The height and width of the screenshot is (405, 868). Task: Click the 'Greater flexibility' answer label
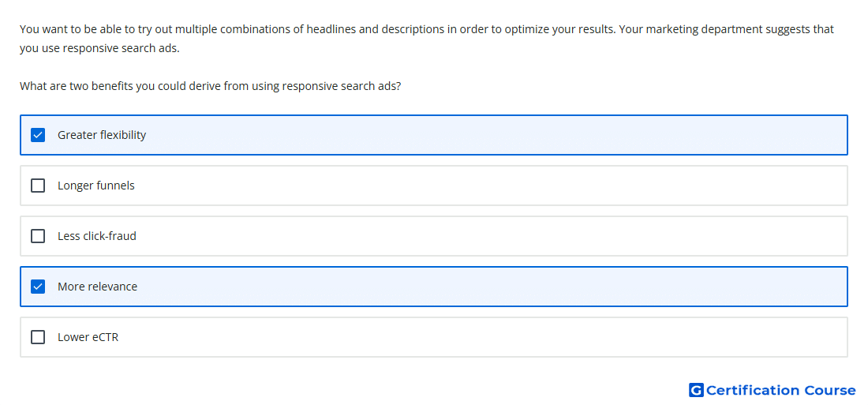pyautogui.click(x=102, y=135)
